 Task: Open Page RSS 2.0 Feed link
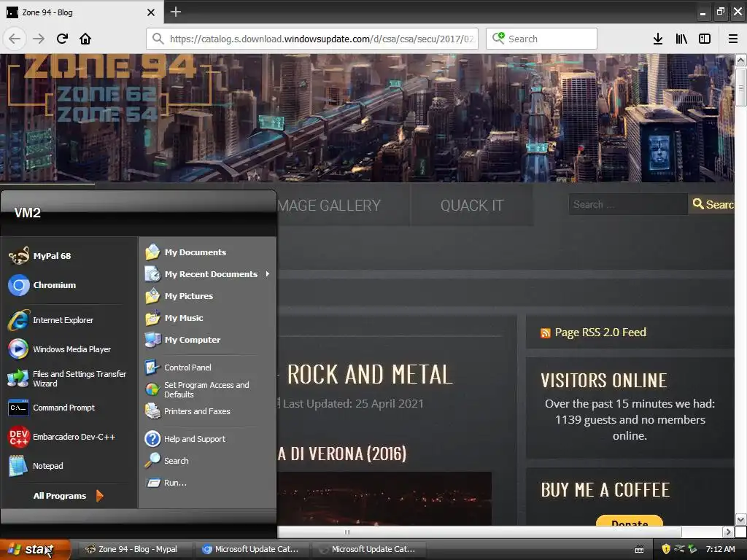[x=600, y=332]
